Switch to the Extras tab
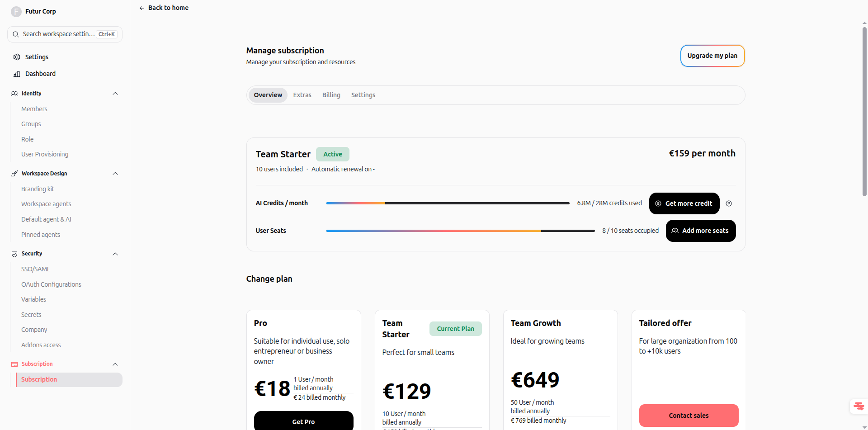Image resolution: width=868 pixels, height=430 pixels. (x=302, y=95)
